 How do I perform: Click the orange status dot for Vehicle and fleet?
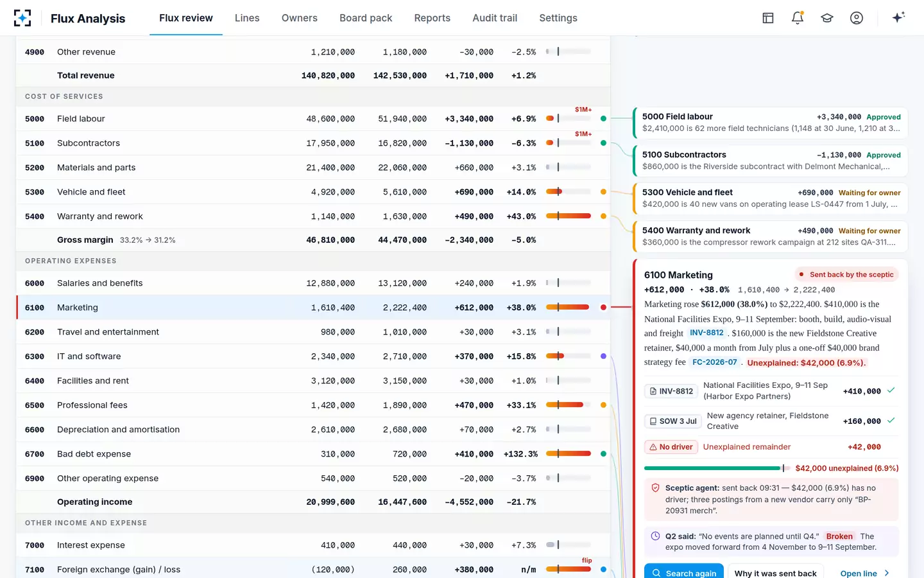point(603,192)
